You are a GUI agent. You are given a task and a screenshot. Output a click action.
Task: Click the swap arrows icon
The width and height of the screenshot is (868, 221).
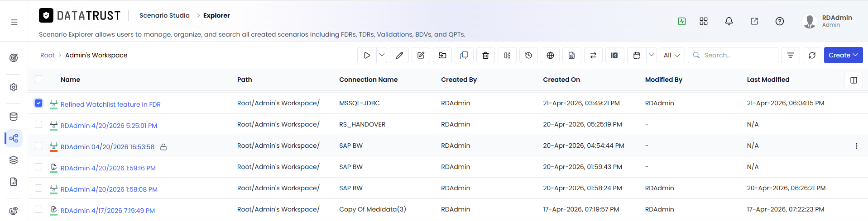593,55
